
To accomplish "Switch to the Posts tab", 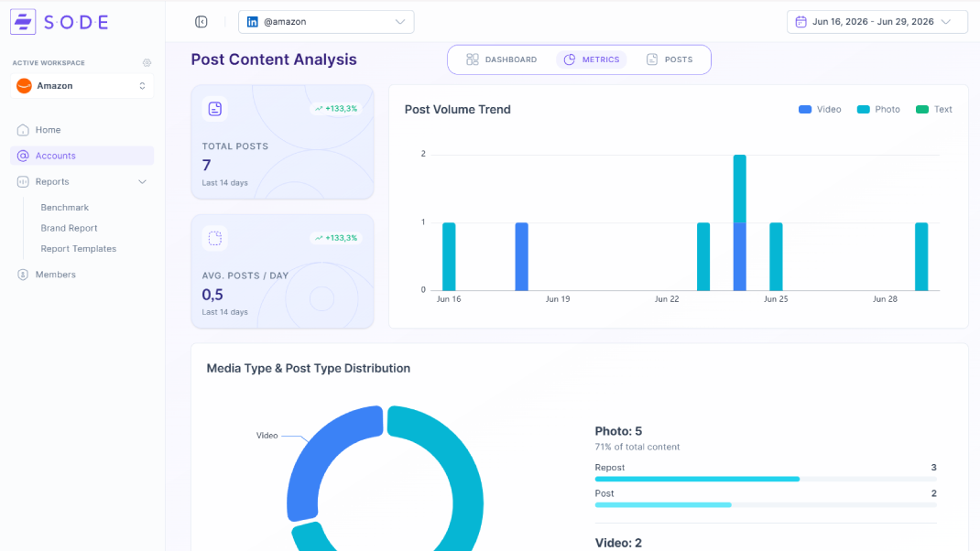I will pyautogui.click(x=670, y=59).
